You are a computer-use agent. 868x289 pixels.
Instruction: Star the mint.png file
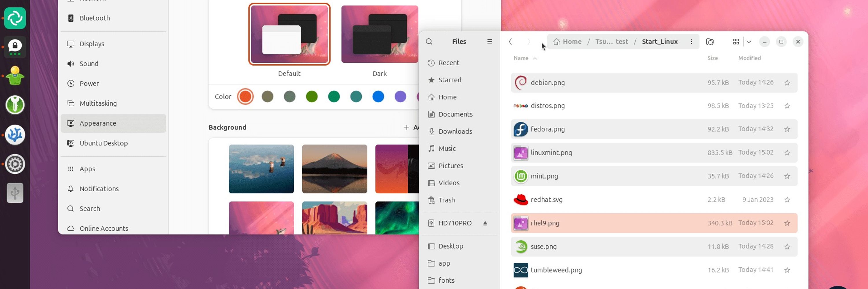(x=787, y=176)
